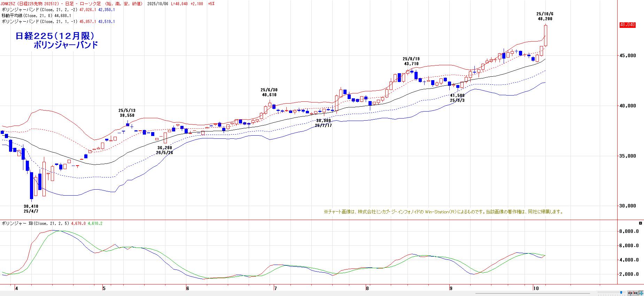Select the ボリンジャーバンド(Close, 21, 1, -1) legend

(x=40, y=22)
